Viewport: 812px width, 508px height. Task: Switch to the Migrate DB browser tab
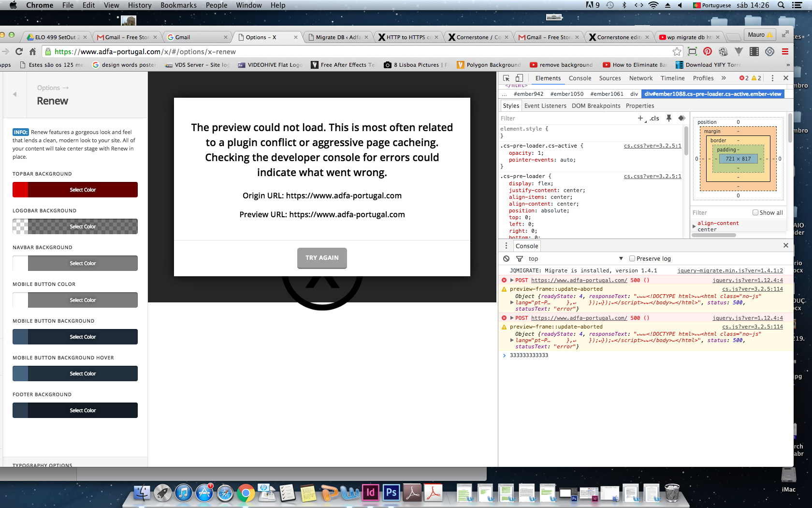pyautogui.click(x=338, y=37)
